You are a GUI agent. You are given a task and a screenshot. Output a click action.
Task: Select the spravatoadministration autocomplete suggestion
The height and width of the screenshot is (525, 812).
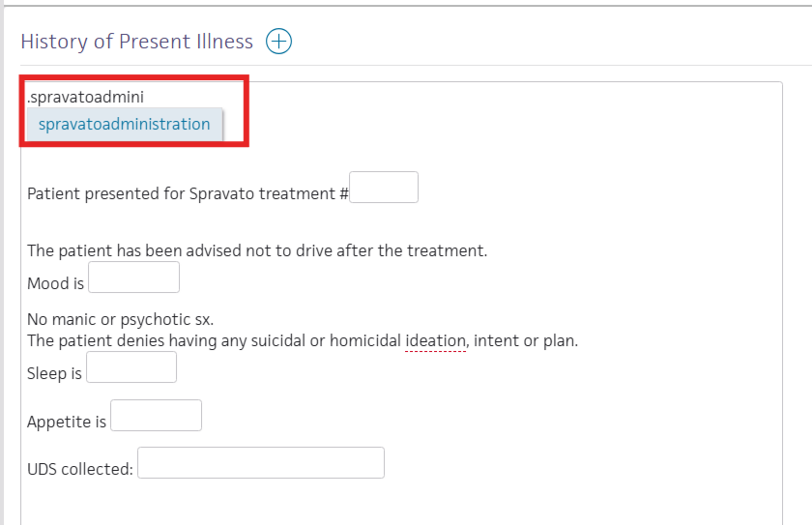[125, 125]
